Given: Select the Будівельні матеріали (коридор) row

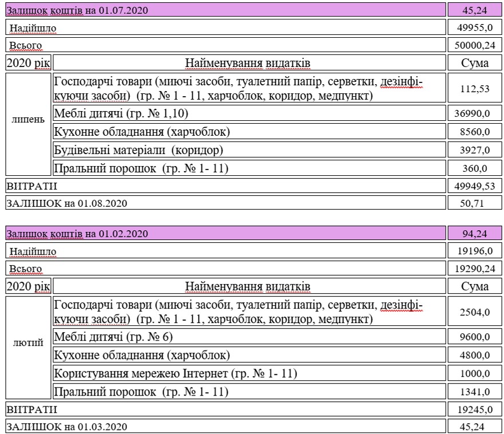Looking at the screenshot, I should point(248,150).
